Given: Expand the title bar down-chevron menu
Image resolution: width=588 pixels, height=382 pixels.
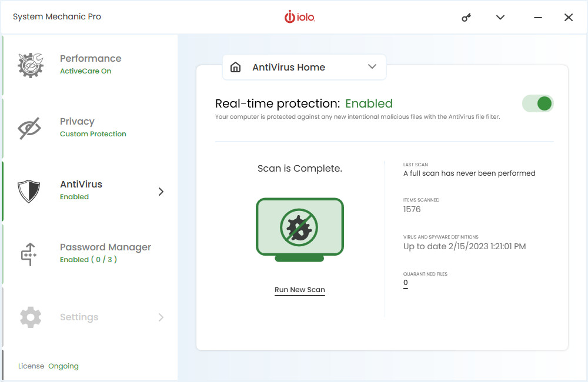Looking at the screenshot, I should [500, 17].
